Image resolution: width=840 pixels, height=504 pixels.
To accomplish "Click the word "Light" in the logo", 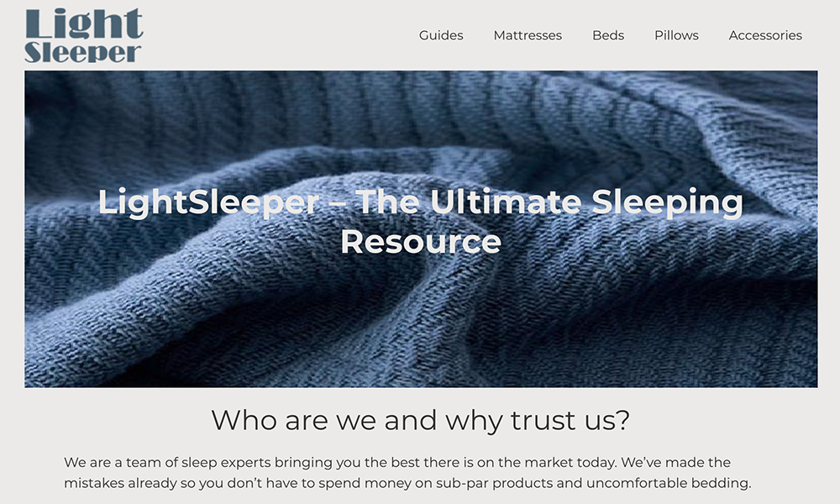I will pyautogui.click(x=83, y=23).
